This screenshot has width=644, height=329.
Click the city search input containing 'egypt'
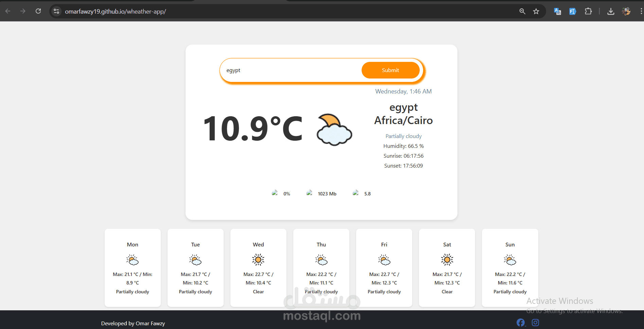[289, 70]
